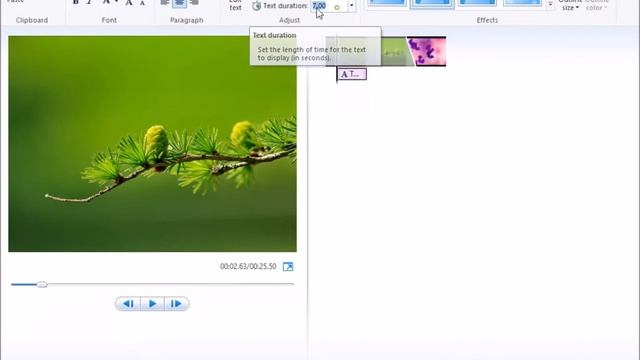Expand the text Effects gallery
640x360 pixels.
click(550, 4)
